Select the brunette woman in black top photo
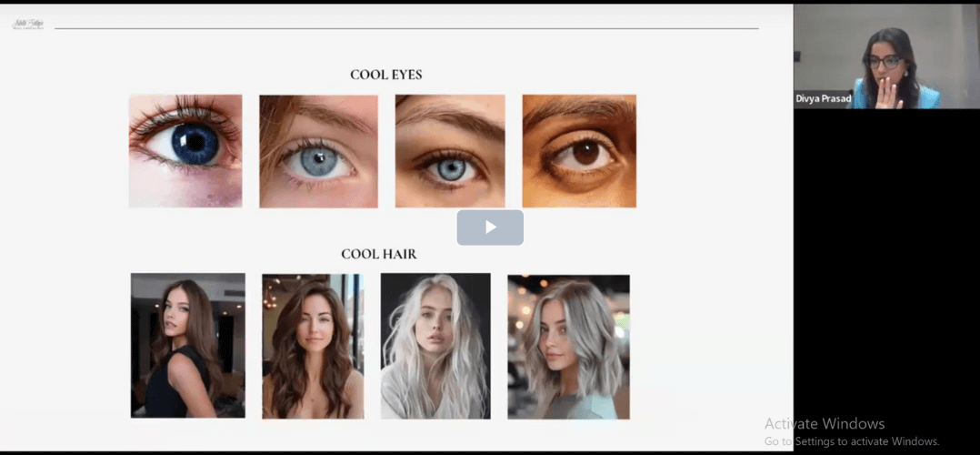Viewport: 980px width, 455px height. point(187,345)
